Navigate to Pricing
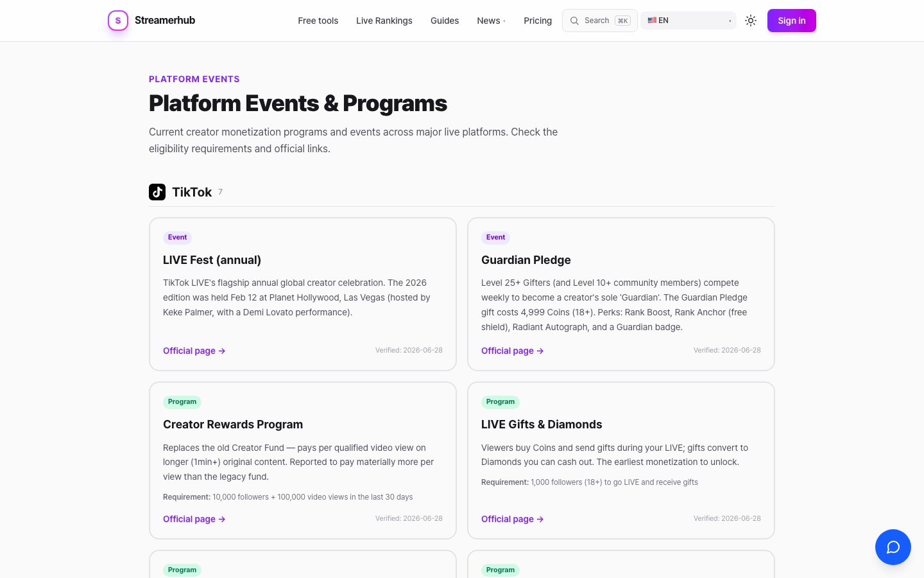 coord(538,21)
